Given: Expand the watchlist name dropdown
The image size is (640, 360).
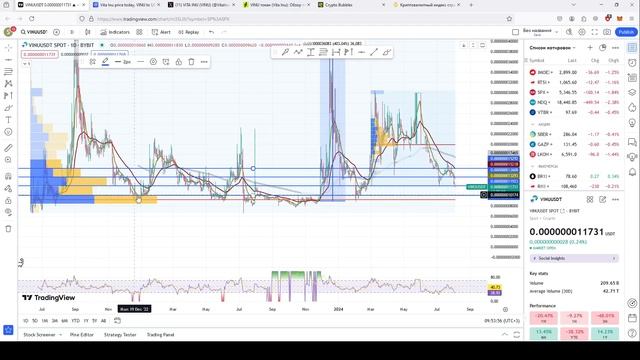Looking at the screenshot, I should [x=552, y=48].
